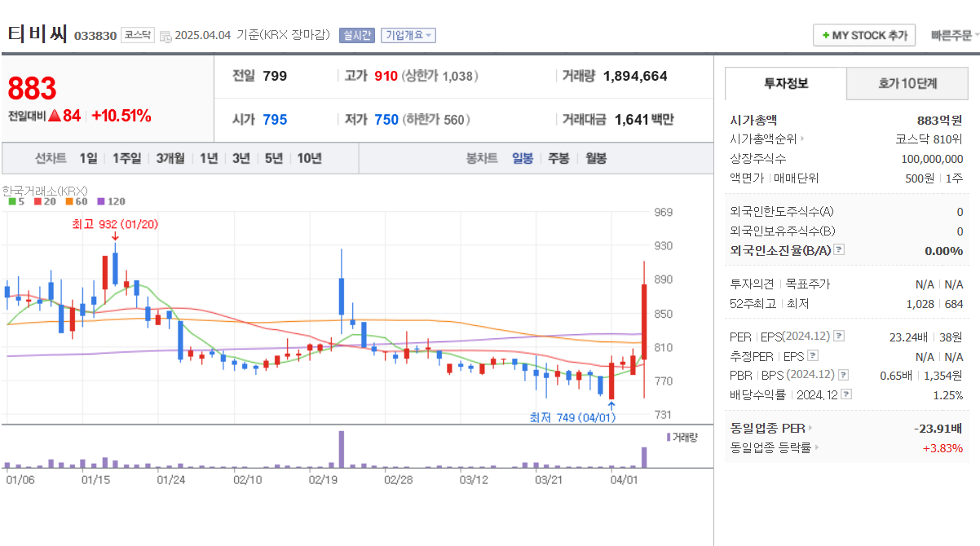The height and width of the screenshot is (546, 980).
Task: Click the purple 거래량 legend marker
Action: pos(669,437)
